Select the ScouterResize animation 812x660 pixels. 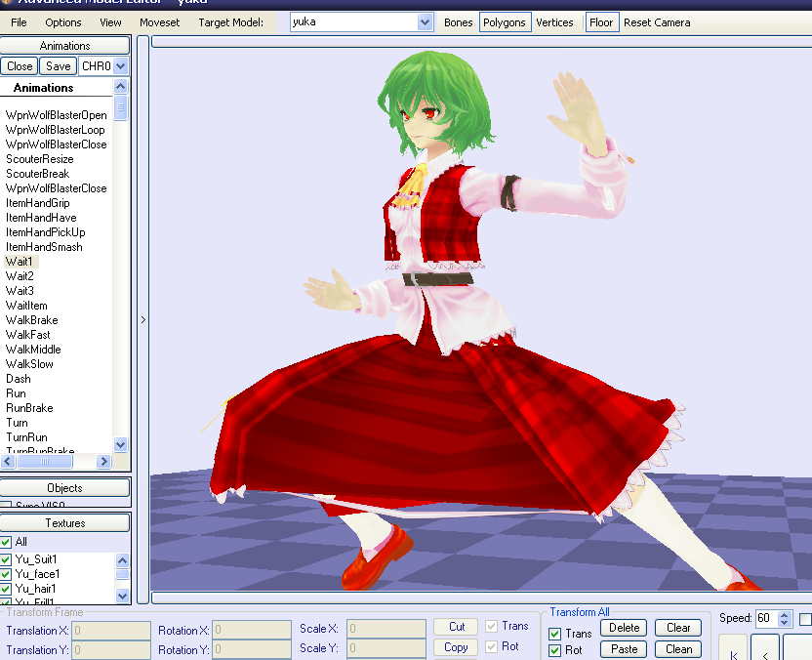coord(40,159)
